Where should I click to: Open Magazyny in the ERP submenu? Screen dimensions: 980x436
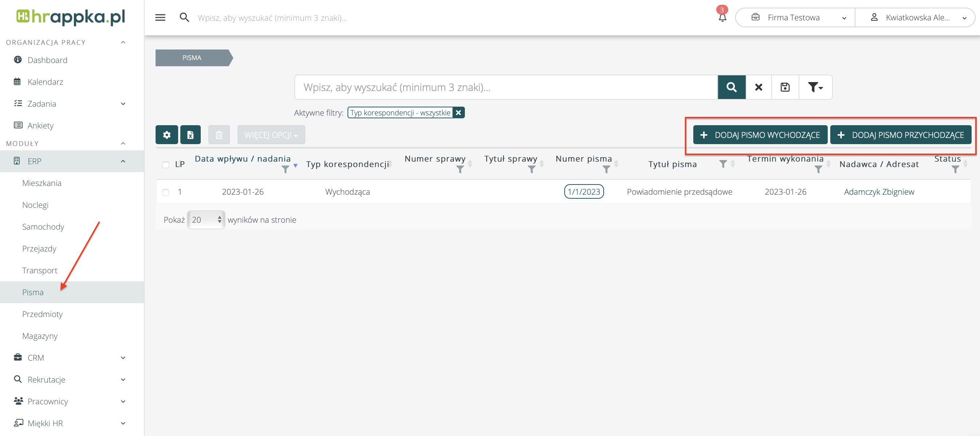point(40,336)
